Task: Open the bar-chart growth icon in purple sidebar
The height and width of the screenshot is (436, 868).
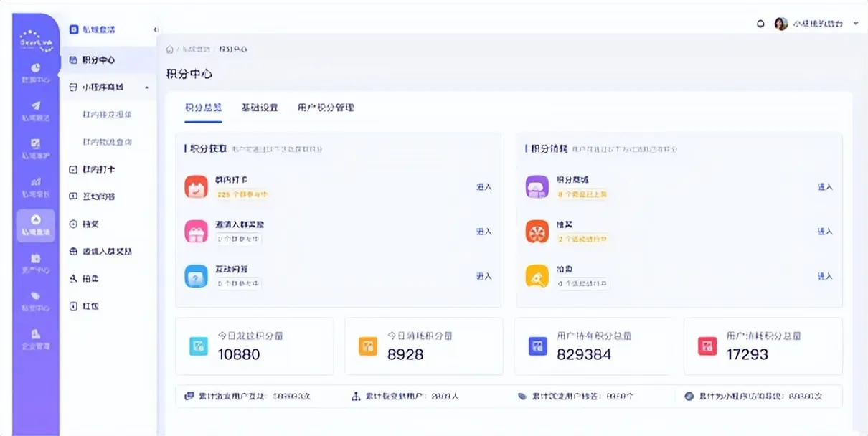Action: (36, 182)
